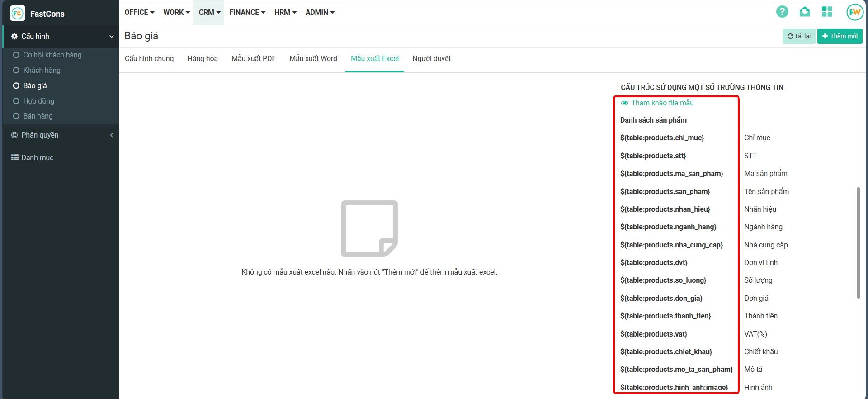Click the Tải lại reload button
The image size is (868, 399).
tap(798, 36)
